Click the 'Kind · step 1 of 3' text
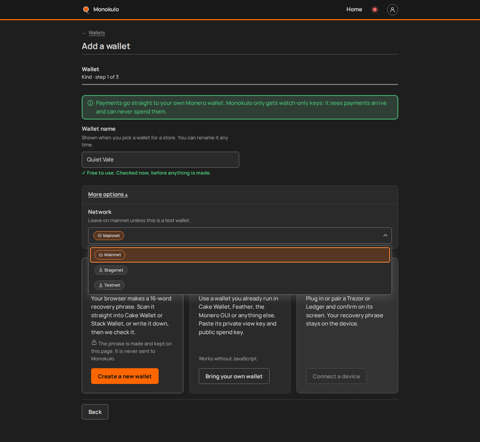Screen dimensions: 480x442 pos(100,77)
